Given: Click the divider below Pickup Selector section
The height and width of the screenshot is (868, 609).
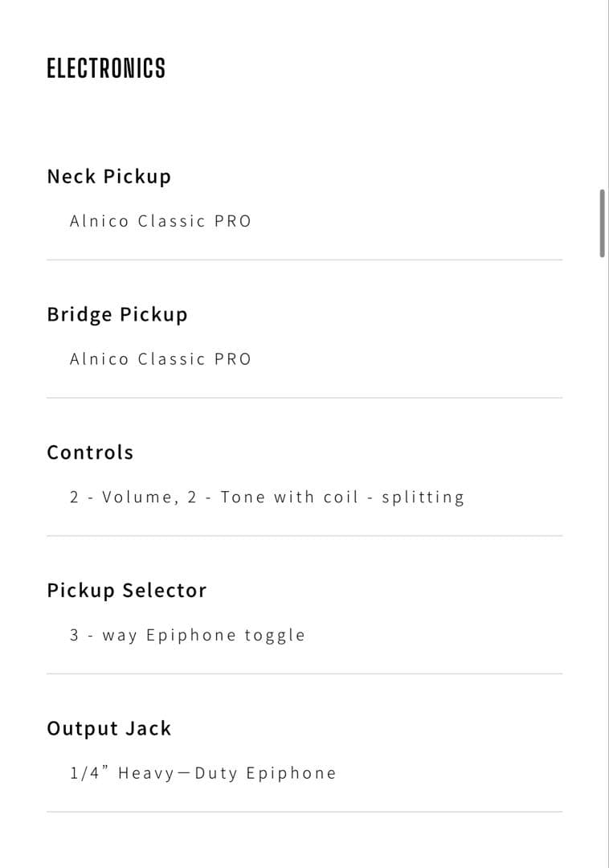Looking at the screenshot, I should (304, 674).
